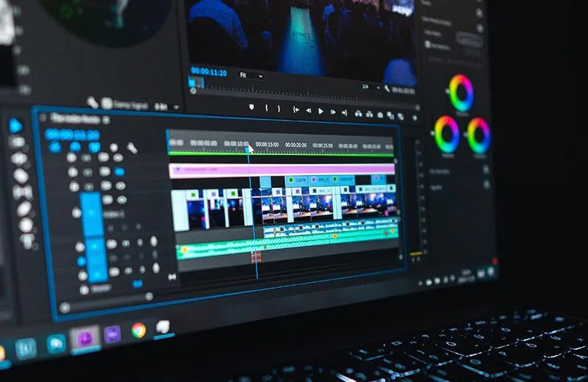The height and width of the screenshot is (382, 588).
Task: Open Comparison View in Program Monitor
Action: (x=390, y=115)
